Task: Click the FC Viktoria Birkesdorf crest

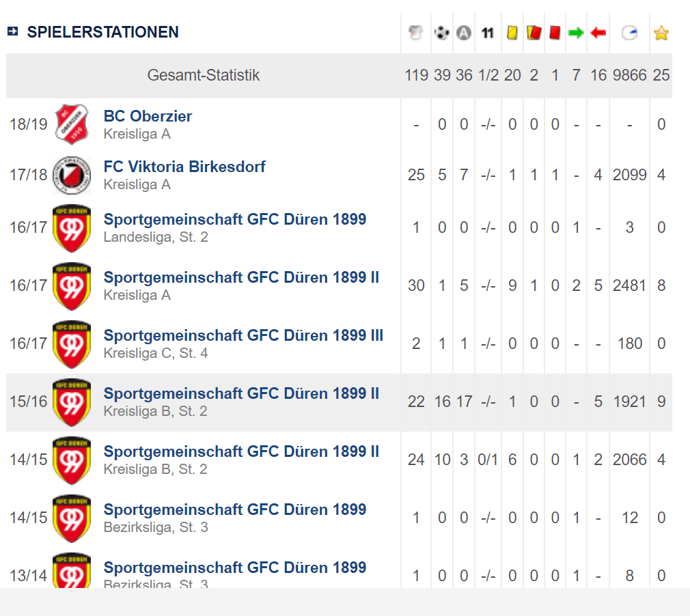Action: point(72,175)
